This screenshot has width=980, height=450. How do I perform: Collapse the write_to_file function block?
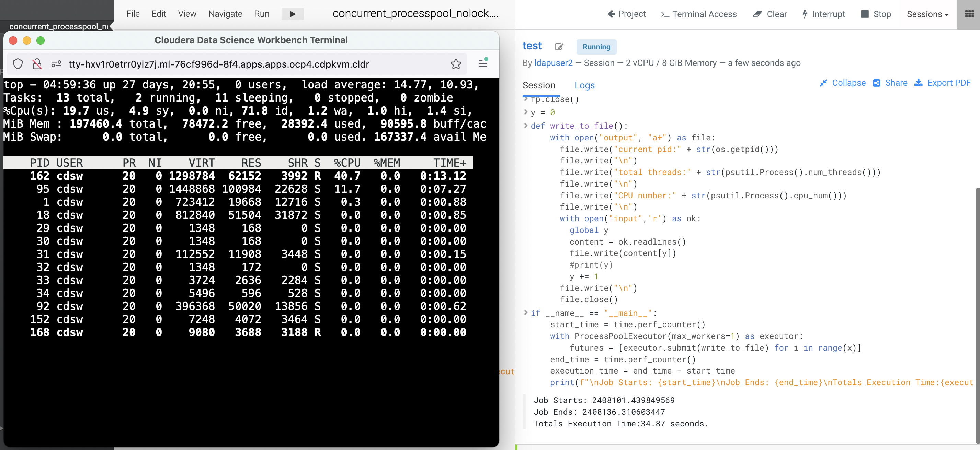click(x=526, y=126)
